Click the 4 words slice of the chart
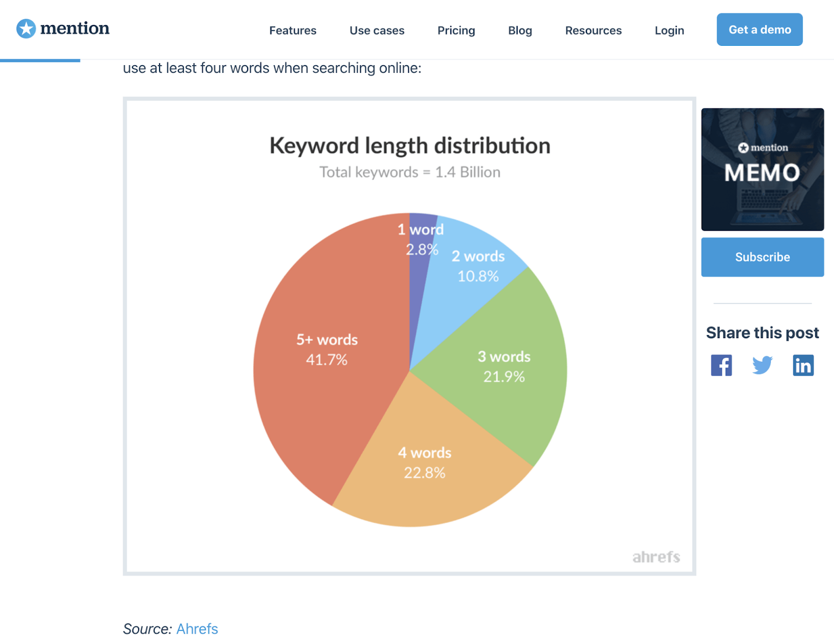Image resolution: width=834 pixels, height=644 pixels. point(425,463)
